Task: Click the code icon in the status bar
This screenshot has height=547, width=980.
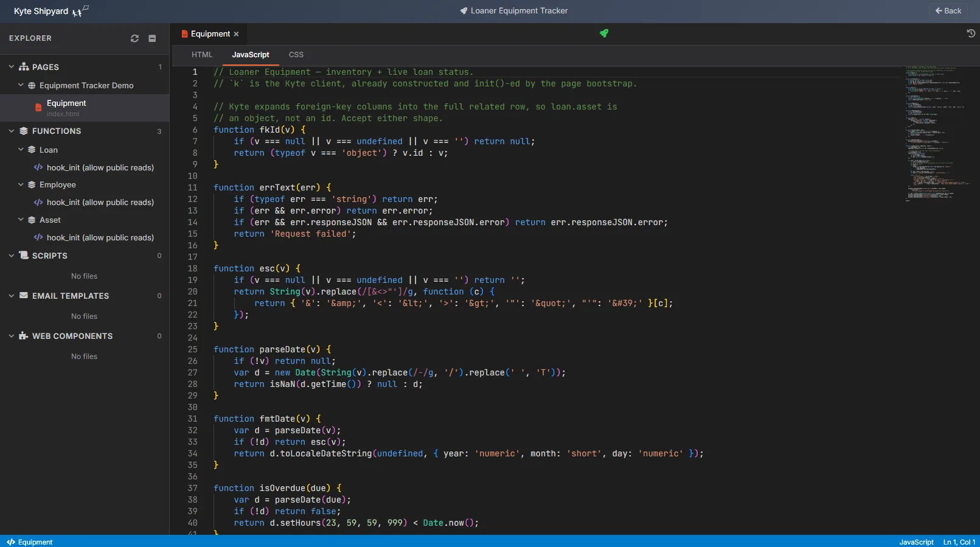Action: click(11, 542)
